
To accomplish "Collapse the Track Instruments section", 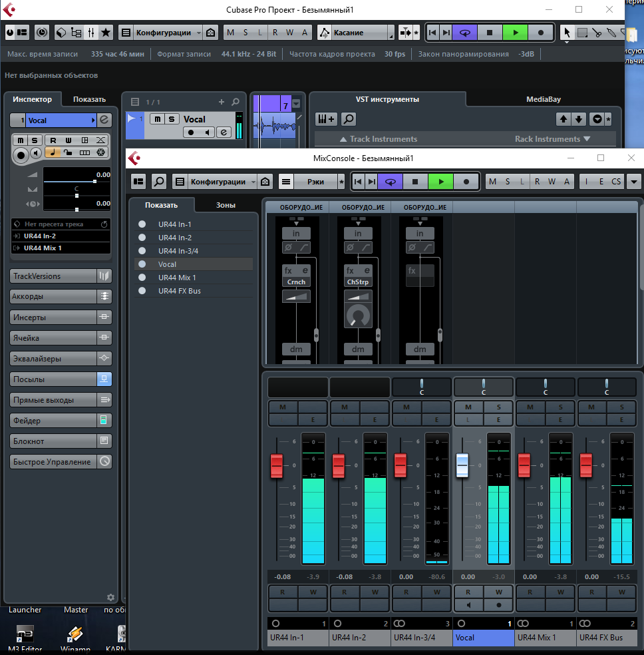I will pyautogui.click(x=379, y=139).
